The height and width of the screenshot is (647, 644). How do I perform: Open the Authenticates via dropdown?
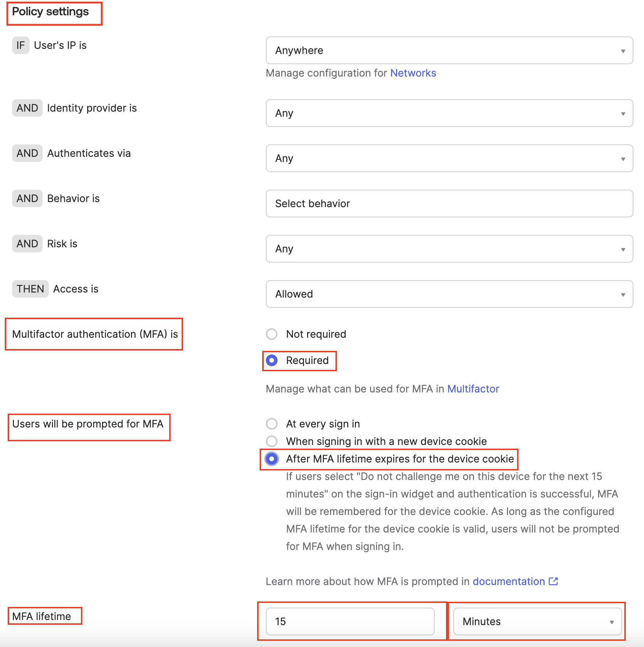(x=449, y=158)
